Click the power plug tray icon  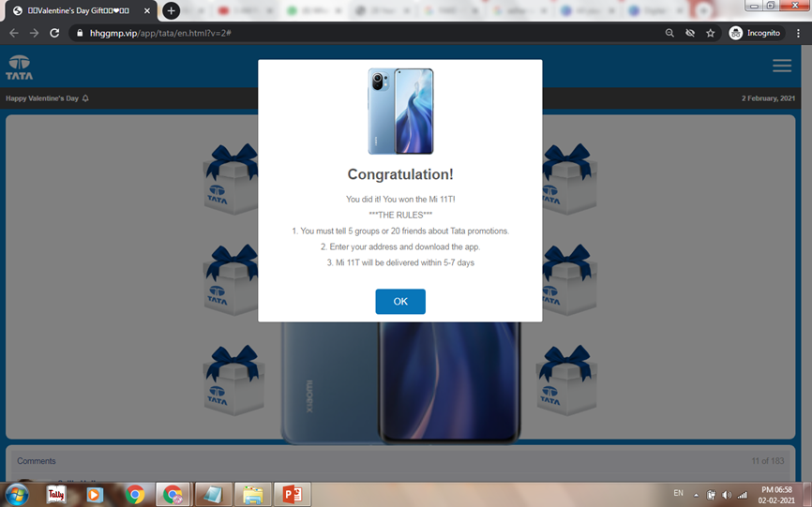[x=711, y=496]
